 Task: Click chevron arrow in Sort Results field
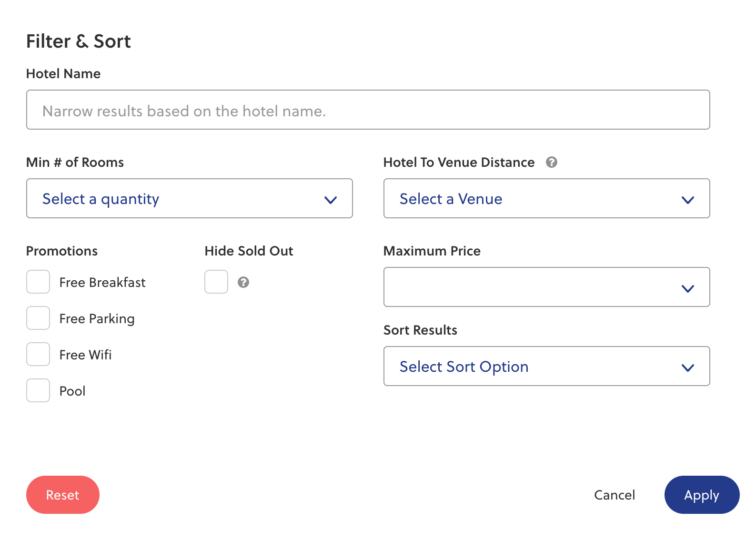click(x=687, y=367)
